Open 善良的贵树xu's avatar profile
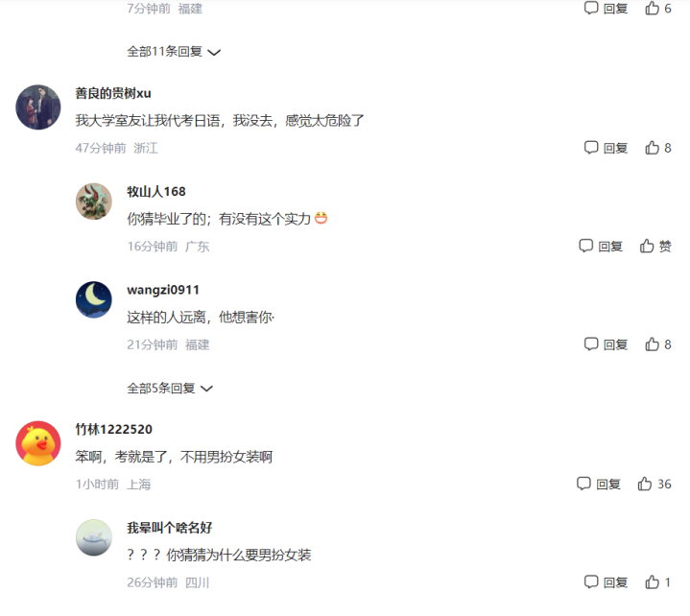Image resolution: width=690 pixels, height=616 pixels. [x=38, y=107]
